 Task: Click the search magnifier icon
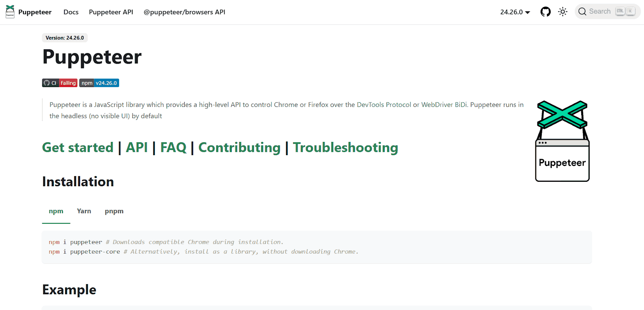click(582, 12)
